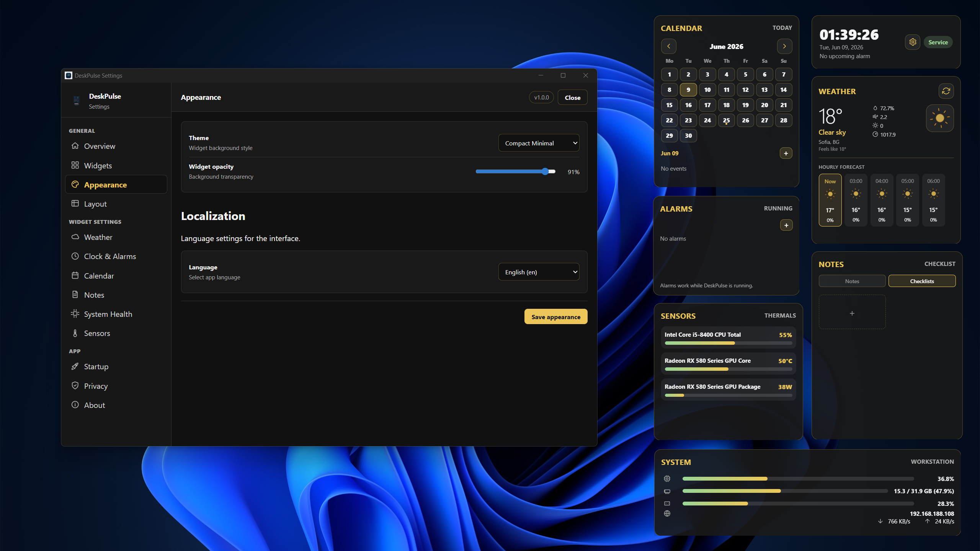
Task: Click the Appearance palette icon
Action: [75, 184]
